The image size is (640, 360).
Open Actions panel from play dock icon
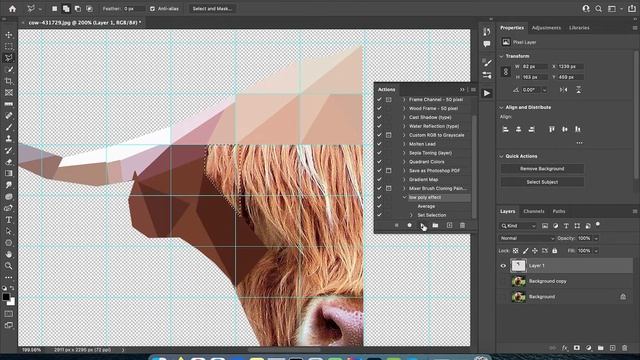[487, 93]
